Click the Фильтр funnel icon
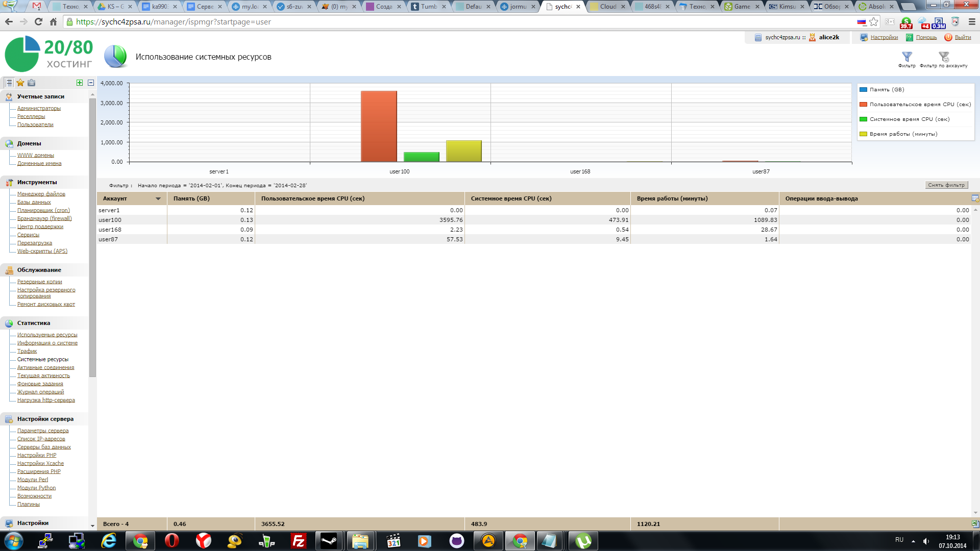The image size is (980, 551). coord(906,57)
